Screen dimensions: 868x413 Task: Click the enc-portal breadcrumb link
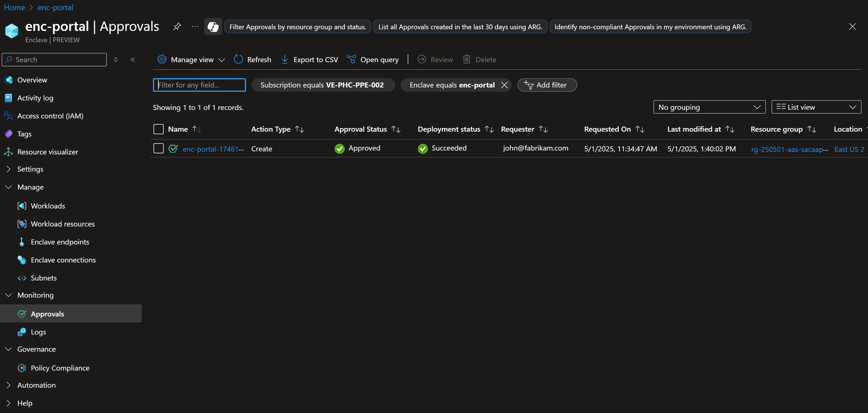55,7
